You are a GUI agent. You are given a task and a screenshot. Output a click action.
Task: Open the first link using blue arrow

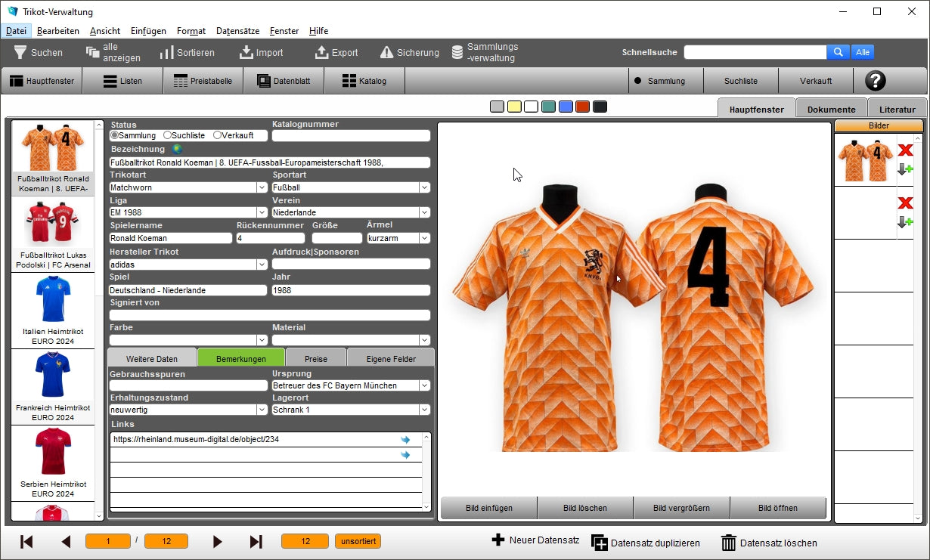[405, 439]
